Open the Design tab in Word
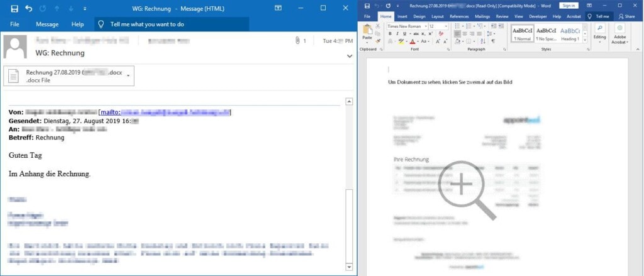Viewport: 644px width, 276px height. pyautogui.click(x=419, y=16)
